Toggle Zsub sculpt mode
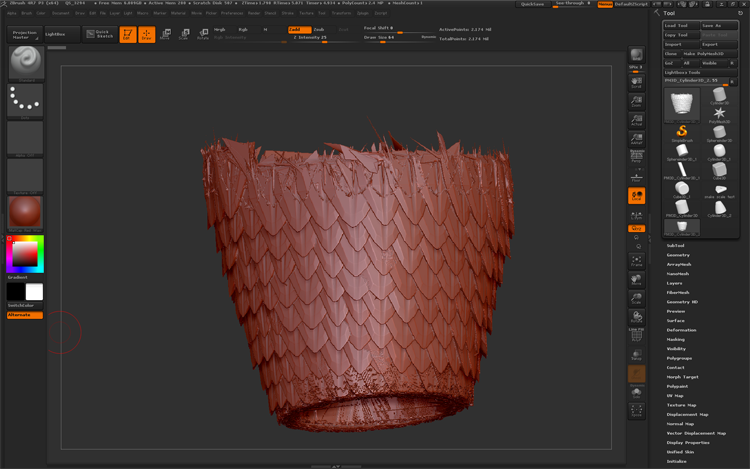This screenshot has height=469, width=750. (x=319, y=30)
